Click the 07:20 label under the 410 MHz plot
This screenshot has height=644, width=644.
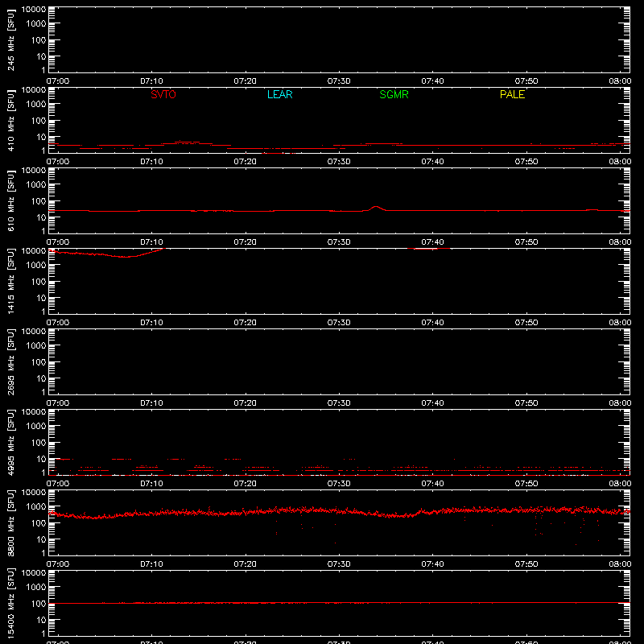(246, 162)
